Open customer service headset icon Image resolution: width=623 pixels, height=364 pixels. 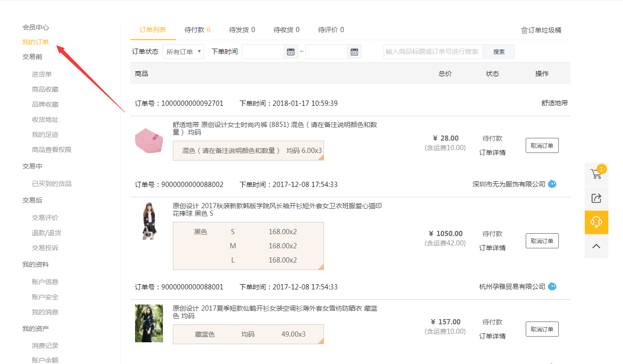596,222
